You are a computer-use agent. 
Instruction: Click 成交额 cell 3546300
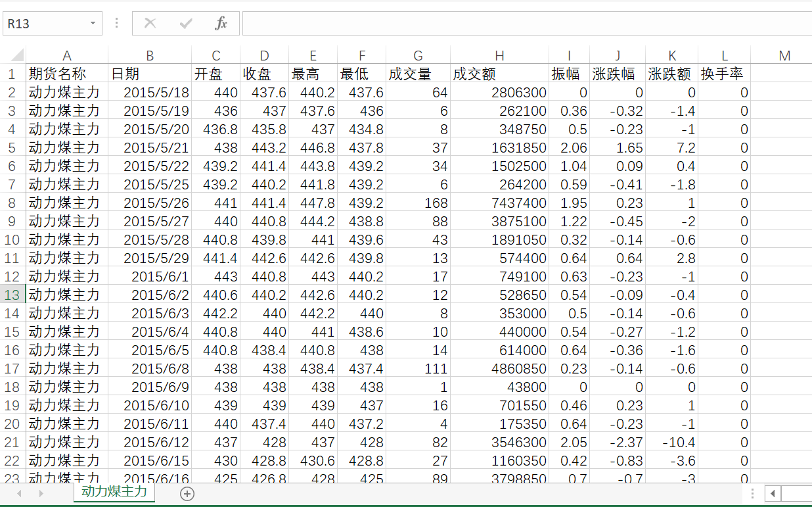[x=500, y=442]
